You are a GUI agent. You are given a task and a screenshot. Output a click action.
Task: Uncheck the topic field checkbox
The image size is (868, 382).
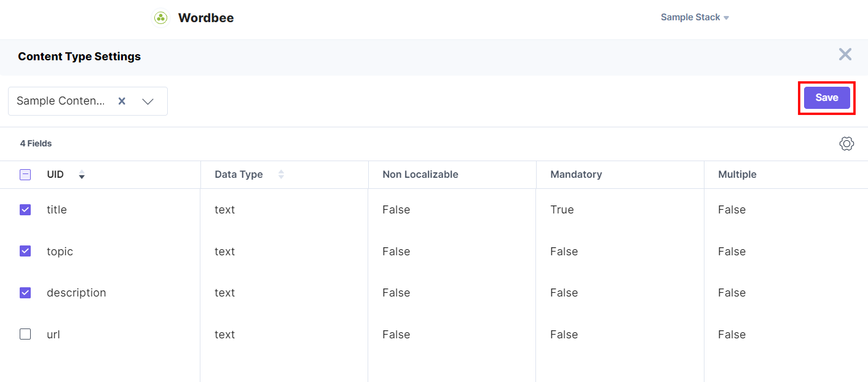pyautogui.click(x=25, y=251)
